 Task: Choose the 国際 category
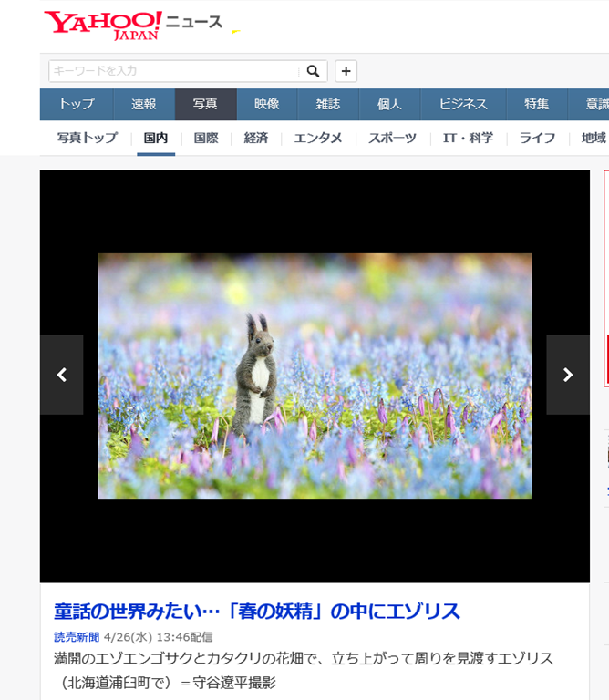[206, 139]
